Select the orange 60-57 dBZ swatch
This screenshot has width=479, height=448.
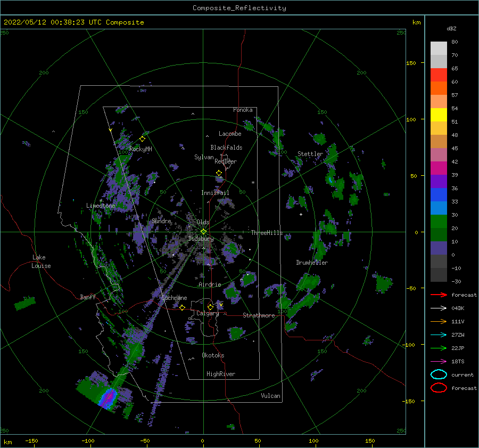(x=439, y=88)
